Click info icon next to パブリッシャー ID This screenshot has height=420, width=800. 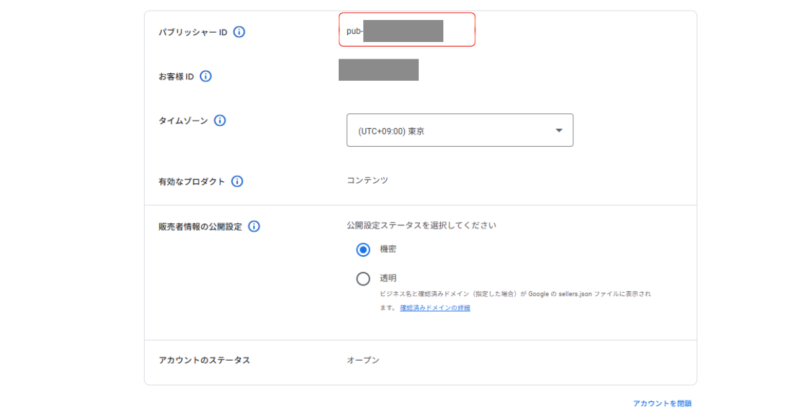click(239, 32)
